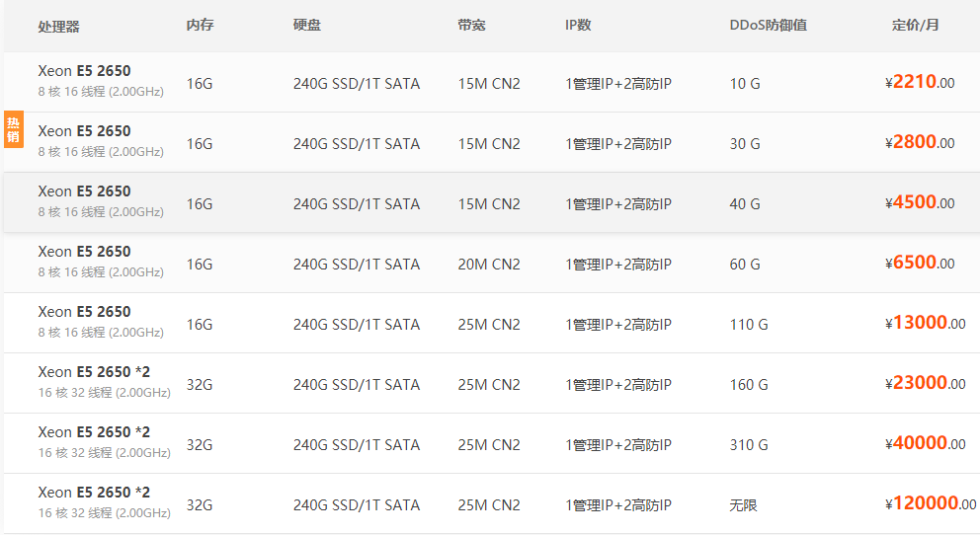Click the 40 G DDoS defense value
980x535 pixels.
click(x=745, y=204)
